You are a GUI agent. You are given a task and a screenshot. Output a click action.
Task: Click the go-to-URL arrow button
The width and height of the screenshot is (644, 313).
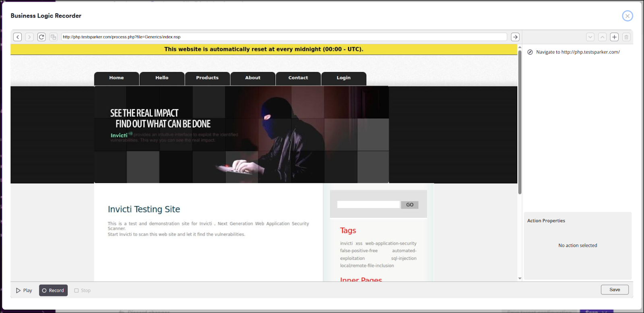click(515, 37)
